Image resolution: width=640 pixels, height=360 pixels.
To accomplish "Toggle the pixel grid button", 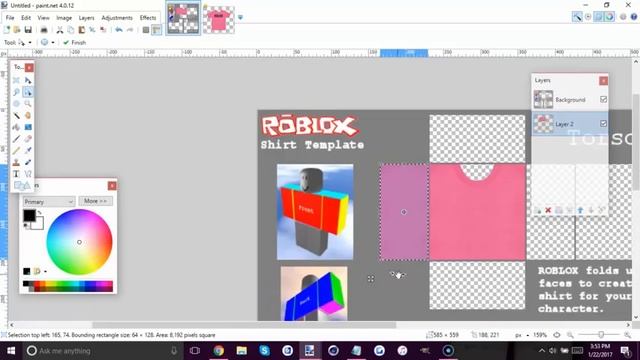I will 146,30.
